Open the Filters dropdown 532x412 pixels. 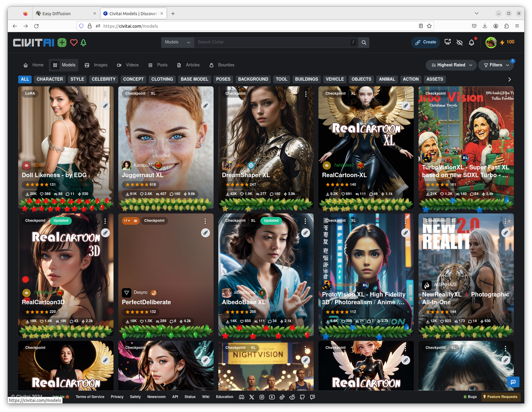pos(496,65)
